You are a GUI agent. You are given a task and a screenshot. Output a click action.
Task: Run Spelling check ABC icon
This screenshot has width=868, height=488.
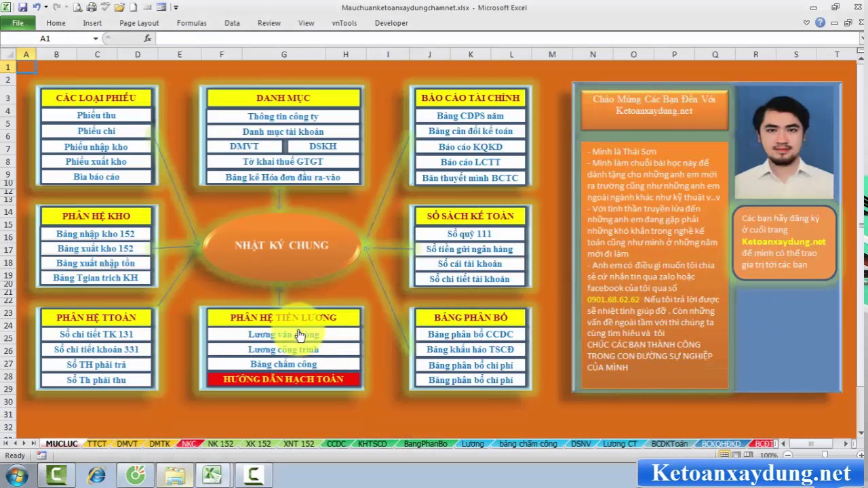tap(106, 7)
